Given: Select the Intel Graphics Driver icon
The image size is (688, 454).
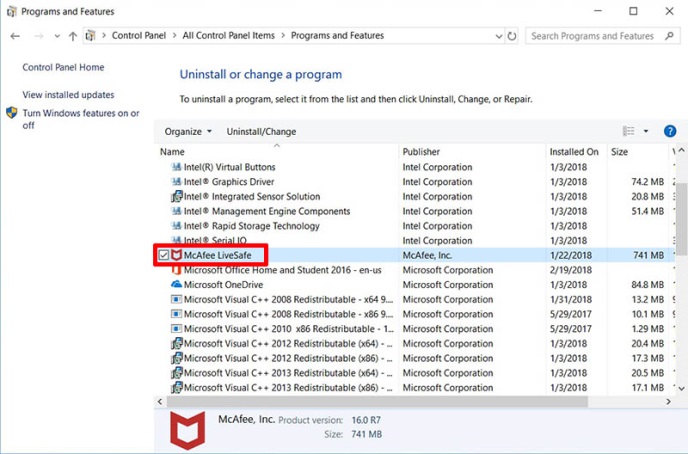Looking at the screenshot, I should point(176,182).
